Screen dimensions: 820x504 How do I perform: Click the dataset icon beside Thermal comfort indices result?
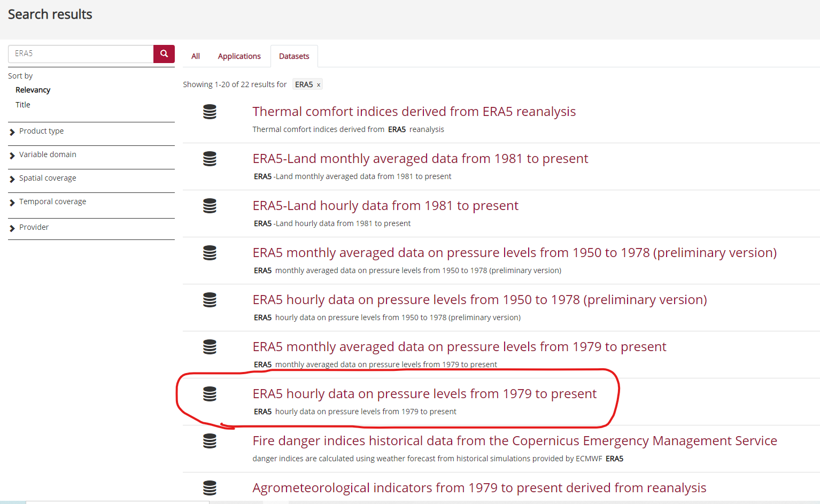pos(210,112)
